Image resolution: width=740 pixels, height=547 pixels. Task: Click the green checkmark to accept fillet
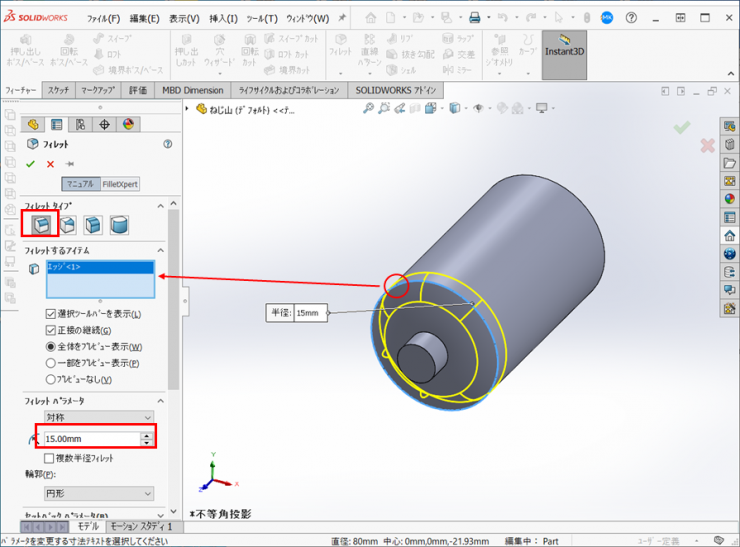pyautogui.click(x=31, y=164)
